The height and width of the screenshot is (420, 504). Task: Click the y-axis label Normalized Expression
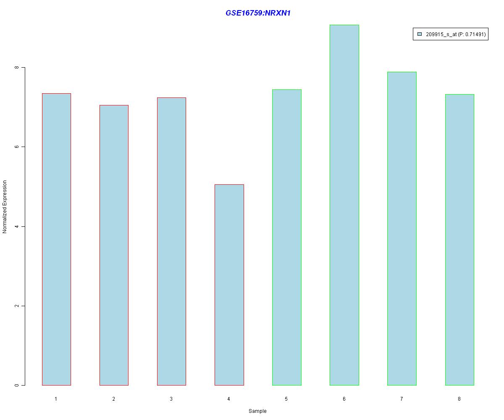tap(5, 207)
